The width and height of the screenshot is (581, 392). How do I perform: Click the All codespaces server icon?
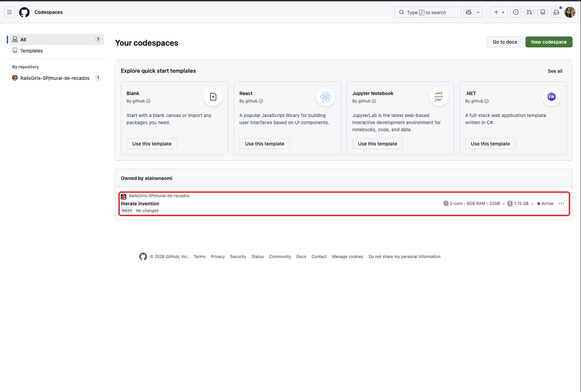[15, 40]
